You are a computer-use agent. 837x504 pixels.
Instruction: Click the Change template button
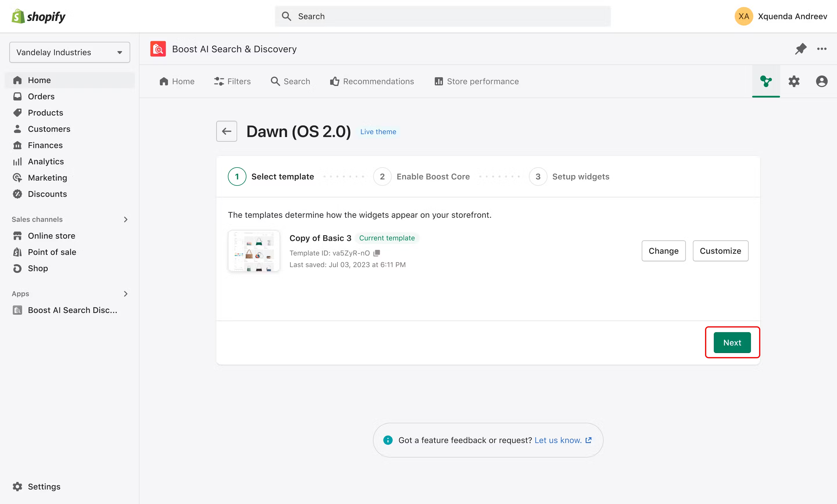click(663, 251)
